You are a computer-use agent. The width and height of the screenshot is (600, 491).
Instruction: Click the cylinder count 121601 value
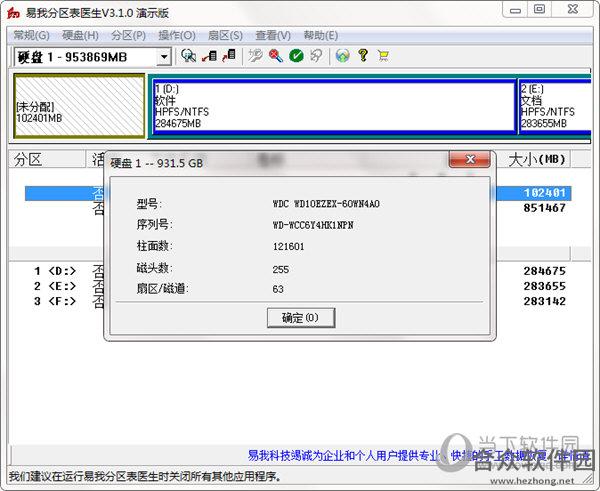click(289, 246)
